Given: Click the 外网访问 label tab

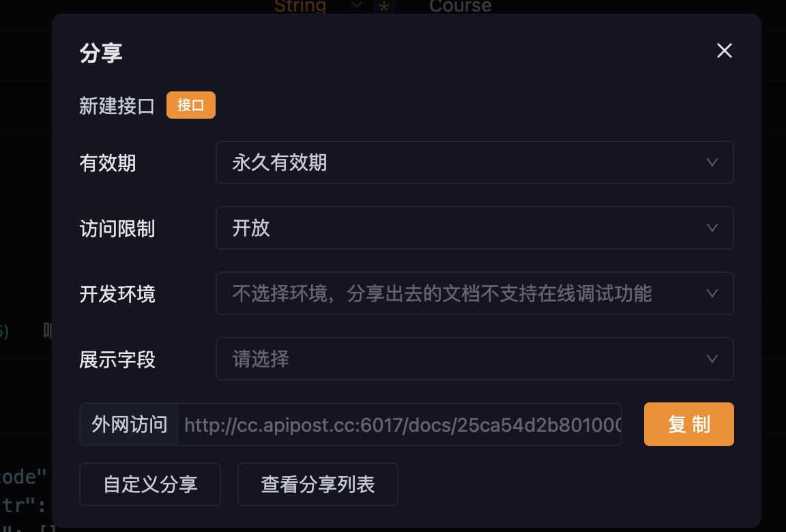Looking at the screenshot, I should 130,425.
